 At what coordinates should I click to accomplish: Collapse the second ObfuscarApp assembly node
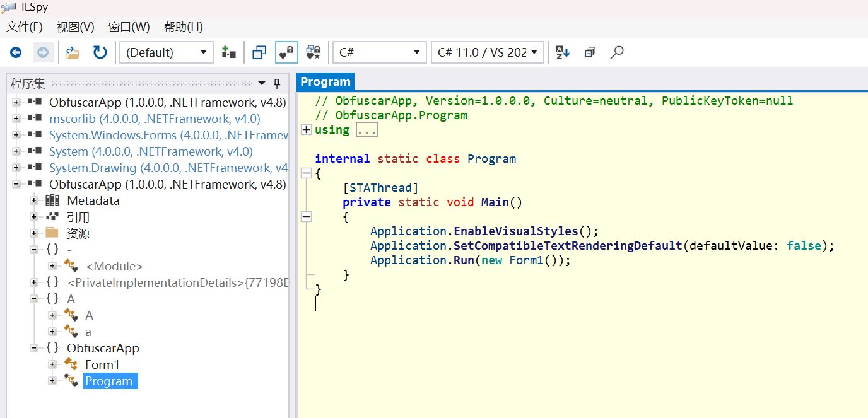coord(16,184)
